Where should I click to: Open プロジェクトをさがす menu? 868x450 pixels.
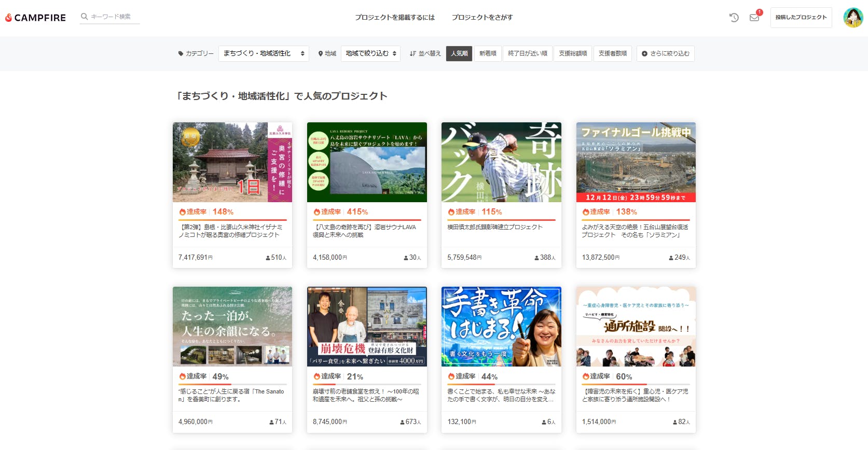point(482,18)
